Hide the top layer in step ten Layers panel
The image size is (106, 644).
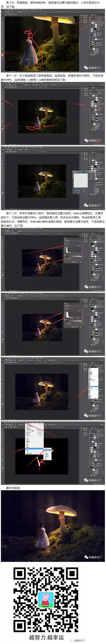click(x=90, y=23)
